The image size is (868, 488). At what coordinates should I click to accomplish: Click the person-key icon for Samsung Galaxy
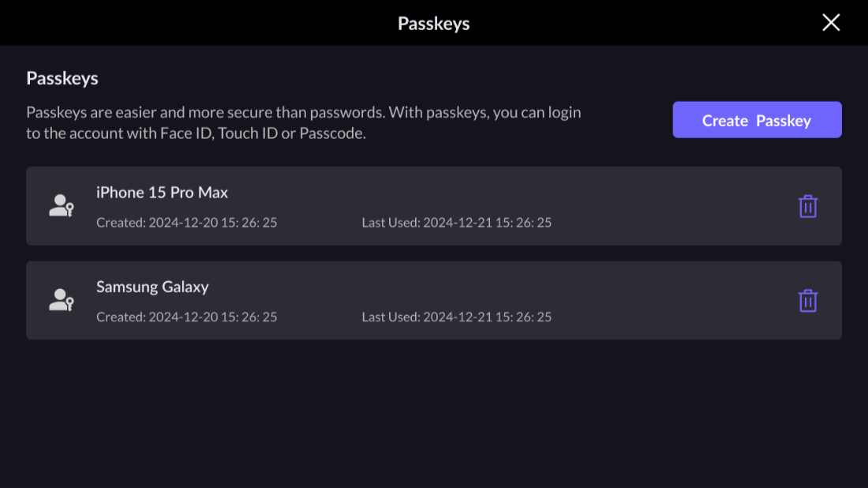(x=62, y=300)
